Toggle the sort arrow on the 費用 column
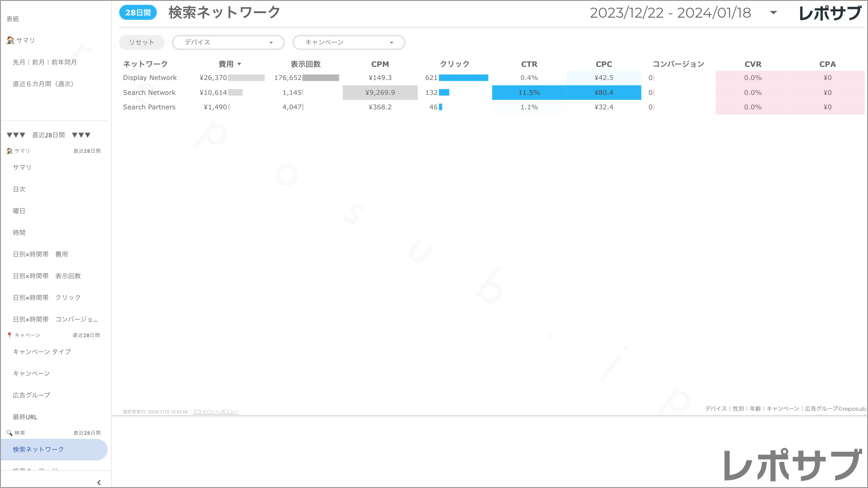Image resolution: width=868 pixels, height=488 pixels. tap(239, 64)
